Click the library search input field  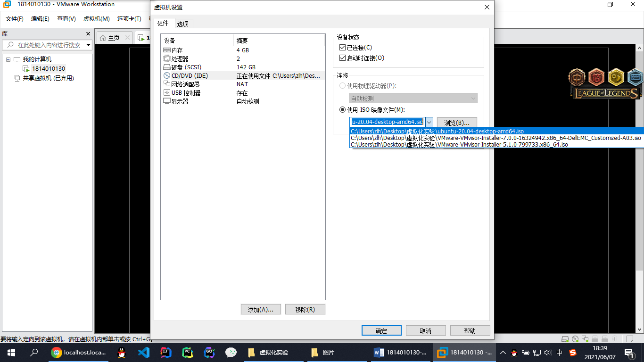pos(49,45)
